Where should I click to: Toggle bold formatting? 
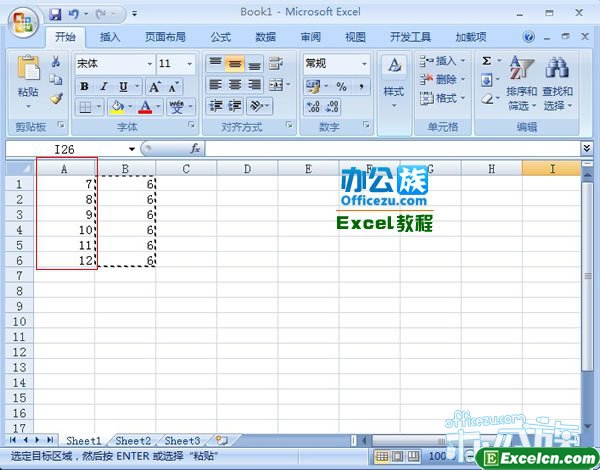85,86
